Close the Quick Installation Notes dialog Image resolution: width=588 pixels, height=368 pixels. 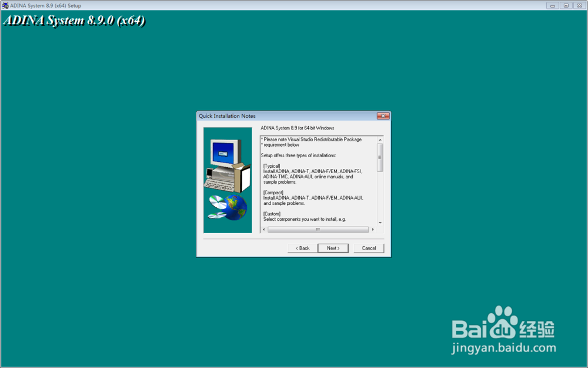pyautogui.click(x=383, y=116)
